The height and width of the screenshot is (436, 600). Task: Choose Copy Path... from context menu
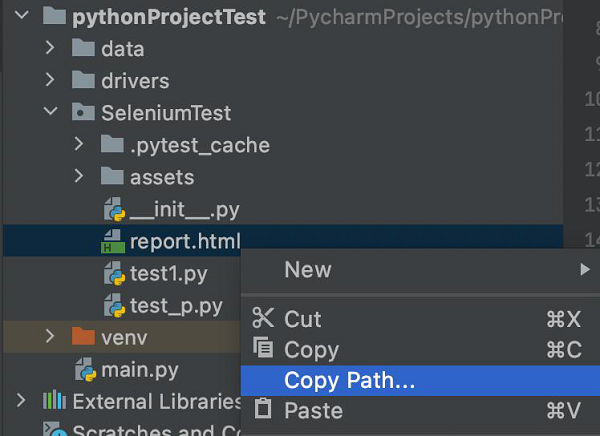(349, 380)
